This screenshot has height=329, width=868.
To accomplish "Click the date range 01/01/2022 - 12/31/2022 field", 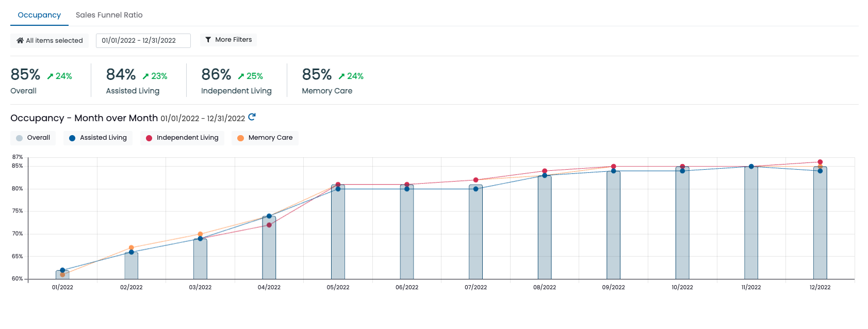I will click(x=143, y=41).
